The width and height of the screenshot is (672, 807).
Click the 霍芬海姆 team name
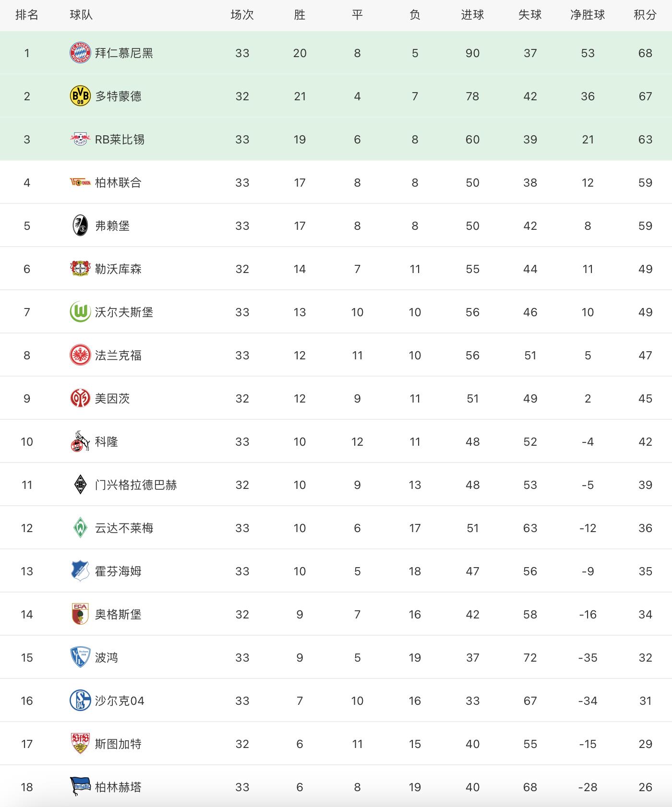(118, 571)
